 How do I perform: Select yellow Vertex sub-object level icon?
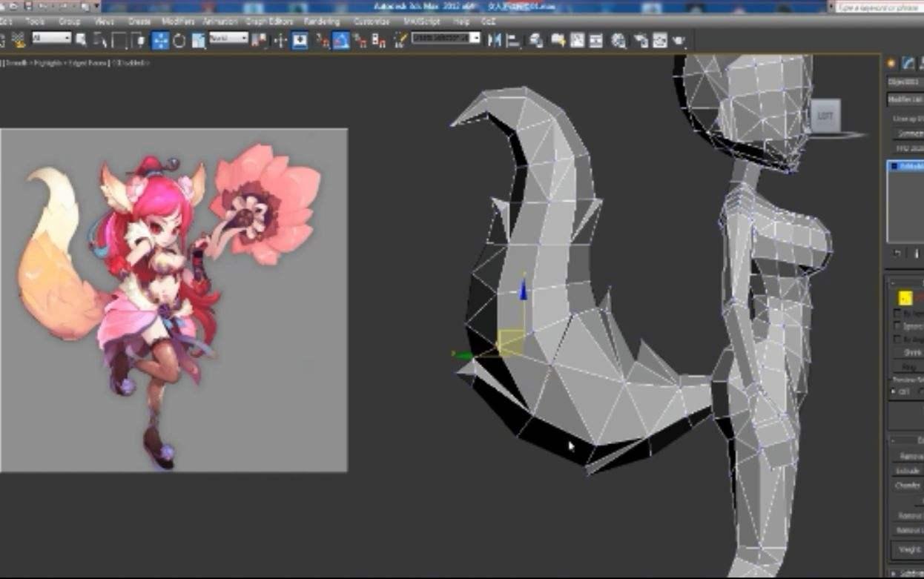(905, 298)
